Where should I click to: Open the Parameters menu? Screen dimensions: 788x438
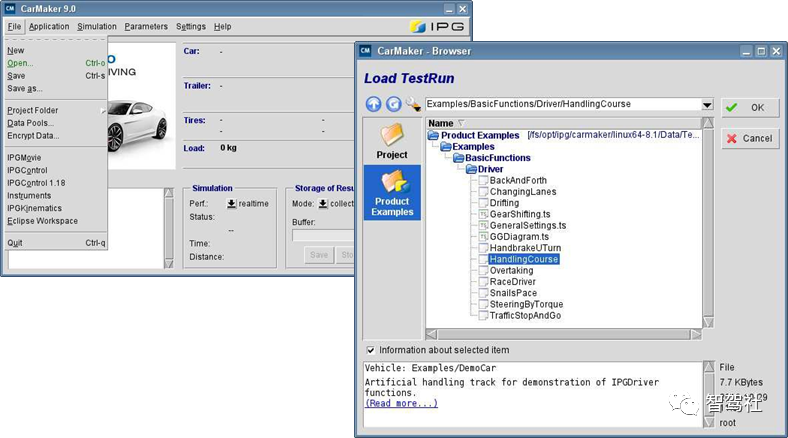[x=146, y=27]
